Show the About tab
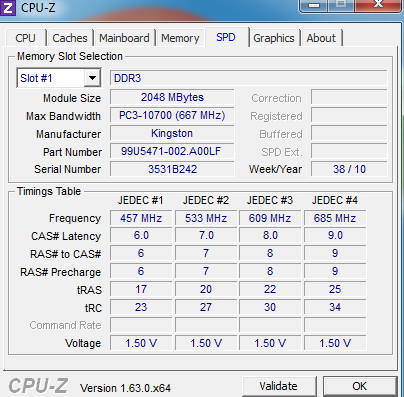Viewport: 404px width, 397px height. pos(321,38)
